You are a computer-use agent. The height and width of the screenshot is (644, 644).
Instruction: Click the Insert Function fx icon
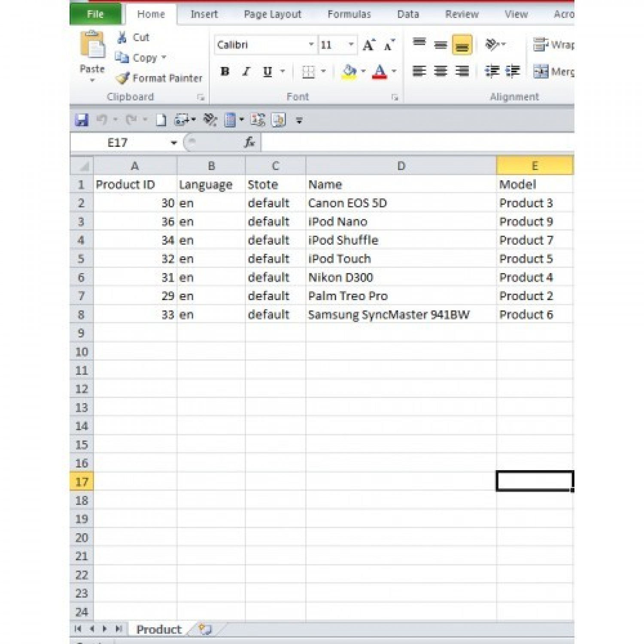[249, 143]
